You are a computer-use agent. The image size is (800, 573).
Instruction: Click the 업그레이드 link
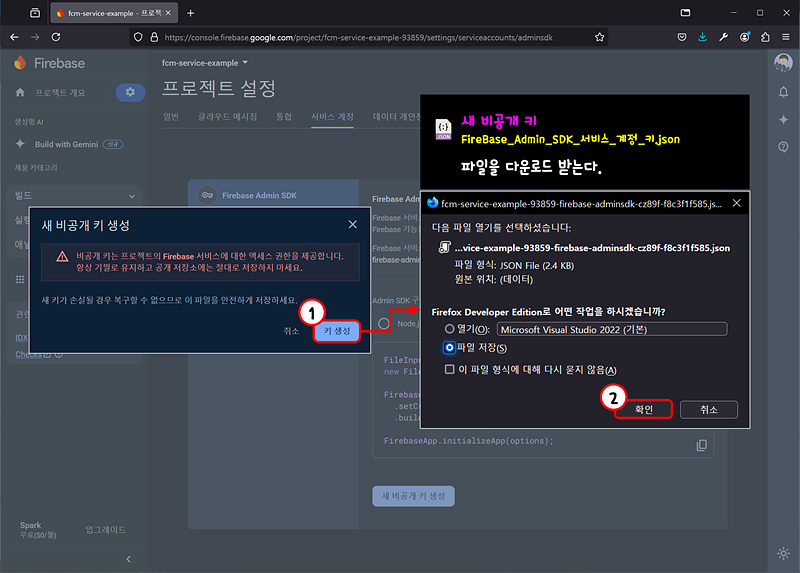[x=105, y=530]
